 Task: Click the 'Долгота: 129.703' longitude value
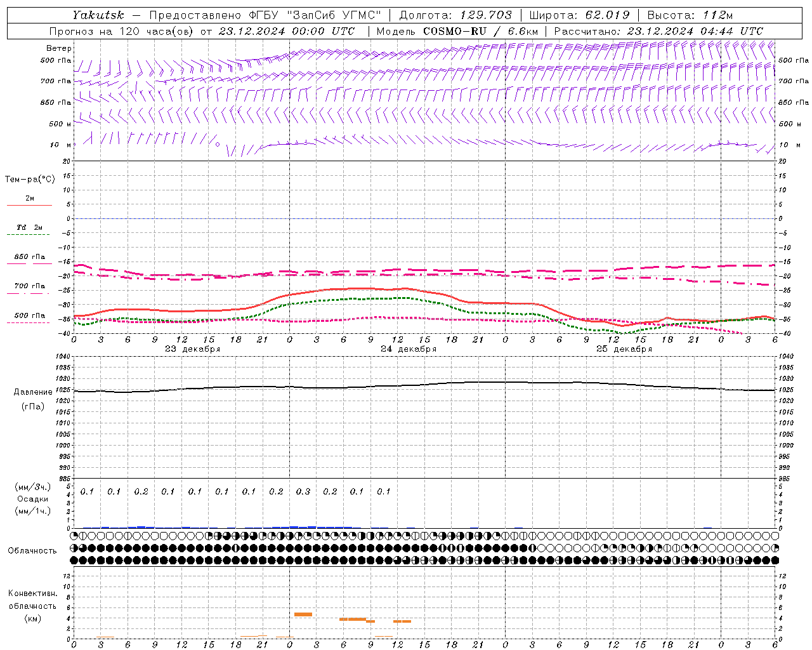(455, 15)
